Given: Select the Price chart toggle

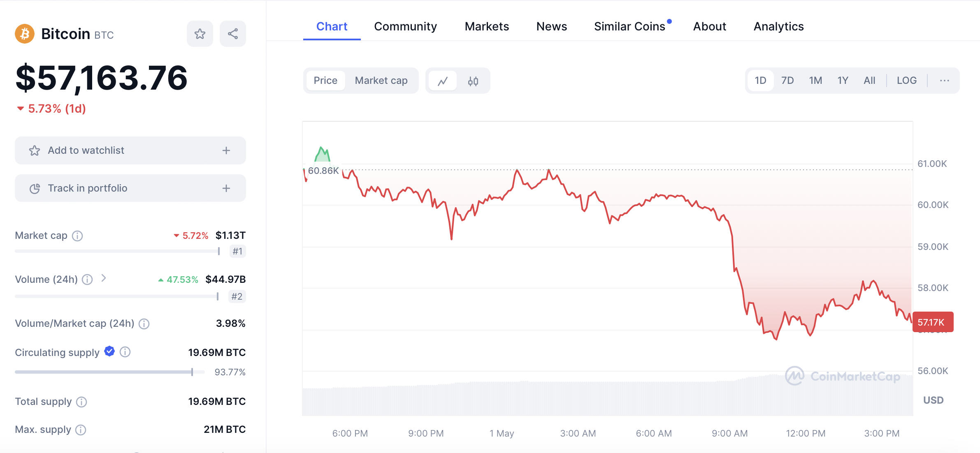Looking at the screenshot, I should point(325,81).
